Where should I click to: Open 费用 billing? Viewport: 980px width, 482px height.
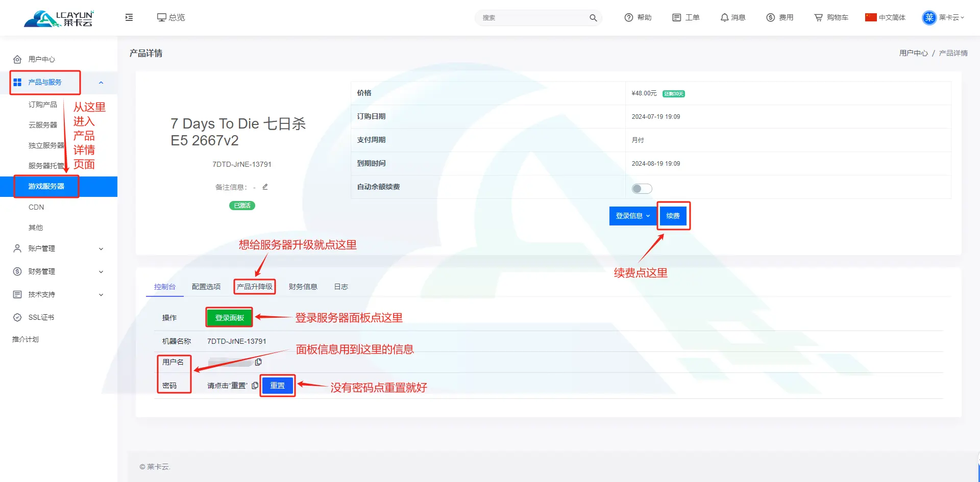coord(780,17)
